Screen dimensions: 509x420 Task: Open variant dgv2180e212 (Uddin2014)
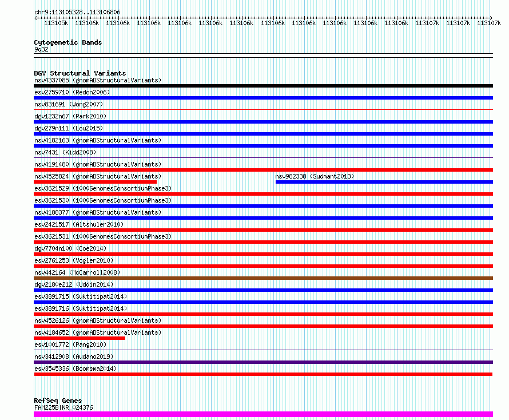(x=74, y=284)
